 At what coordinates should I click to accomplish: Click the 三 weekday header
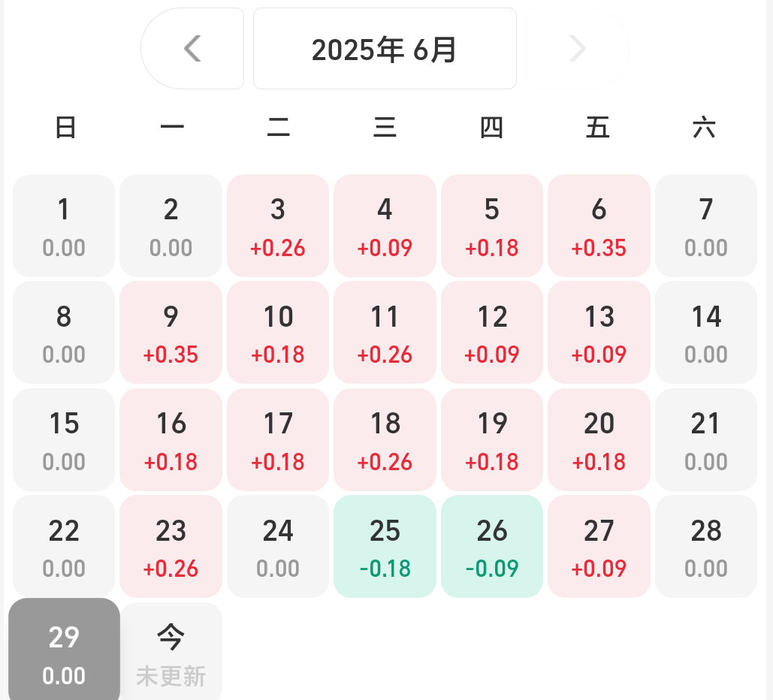point(385,127)
